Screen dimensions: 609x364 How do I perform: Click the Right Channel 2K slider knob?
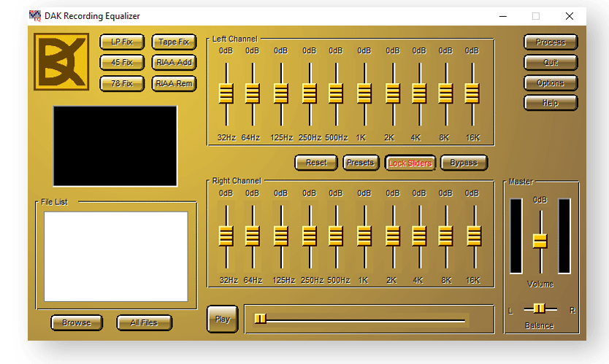[x=393, y=236]
